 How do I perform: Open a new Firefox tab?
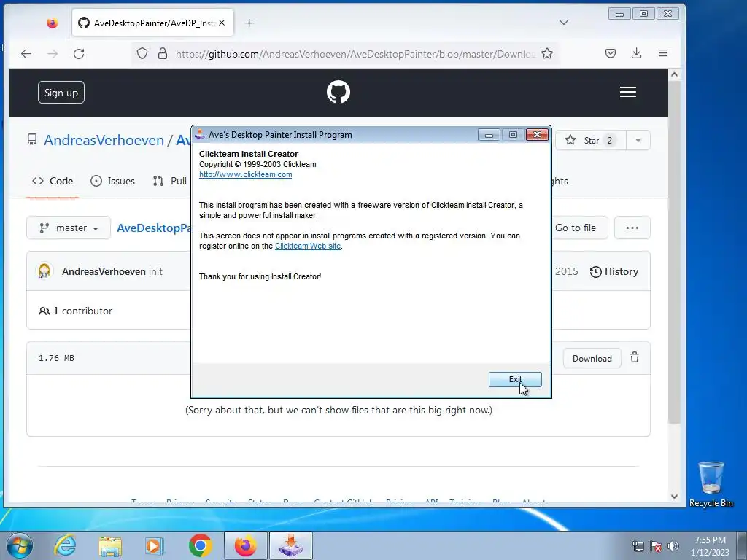tap(249, 23)
